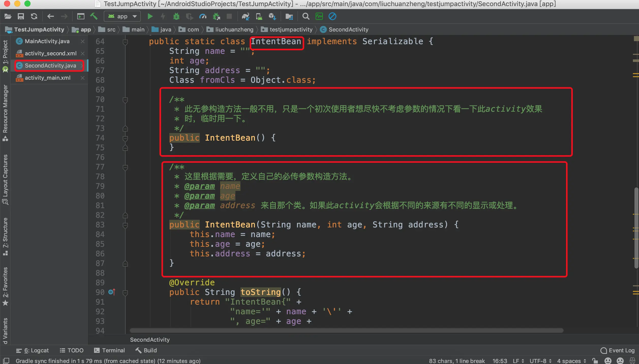
Task: Open the app run configuration dropdown
Action: click(122, 16)
